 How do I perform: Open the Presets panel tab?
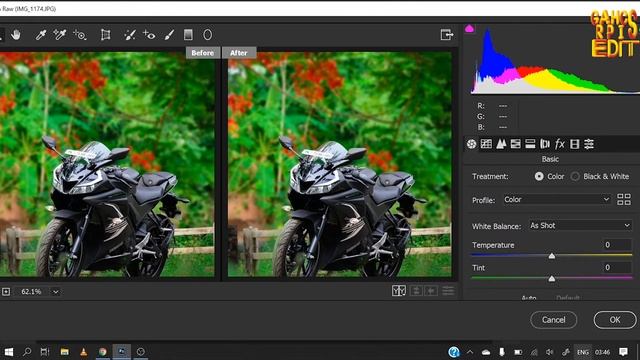pos(589,144)
